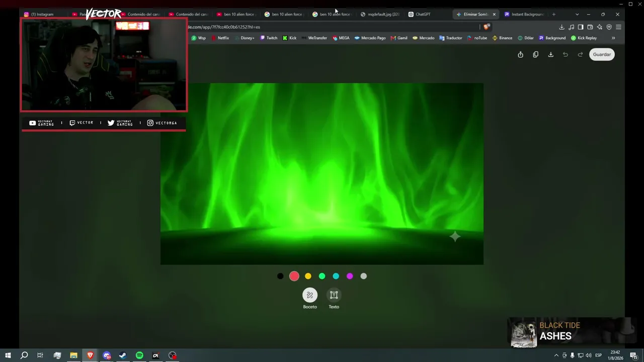Open a new browser tab
Screen dimensions: 644x362
[553, 14]
